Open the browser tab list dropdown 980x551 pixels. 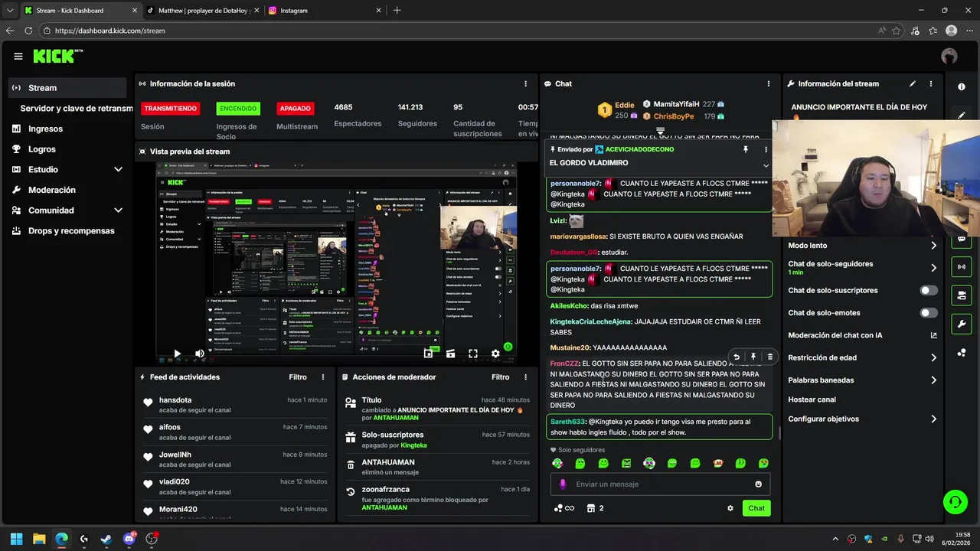tap(9, 11)
